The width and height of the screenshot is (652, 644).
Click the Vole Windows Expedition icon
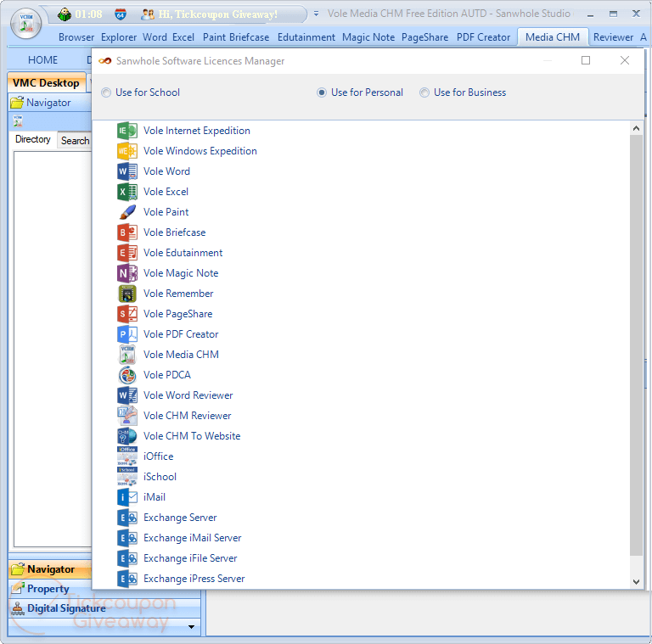[127, 151]
